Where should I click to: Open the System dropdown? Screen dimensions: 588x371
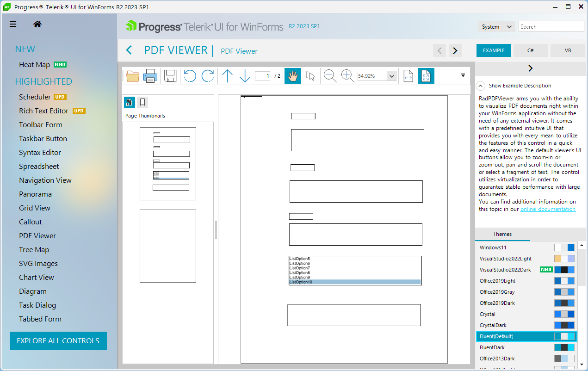(497, 27)
